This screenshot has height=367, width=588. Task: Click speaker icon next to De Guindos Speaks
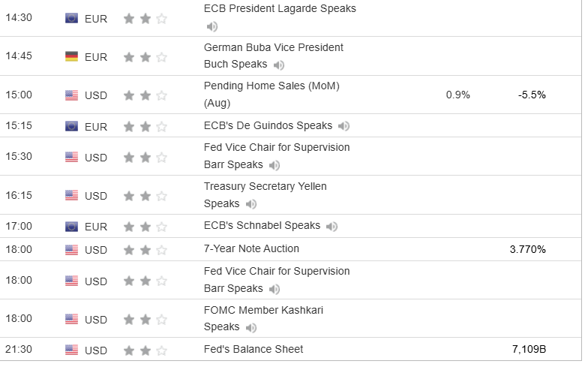[x=343, y=126]
